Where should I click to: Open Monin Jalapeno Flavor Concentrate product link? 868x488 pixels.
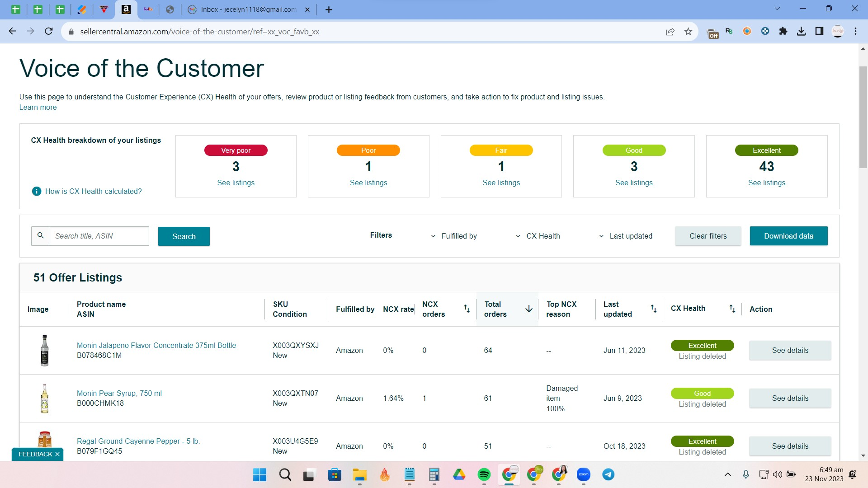[156, 345]
